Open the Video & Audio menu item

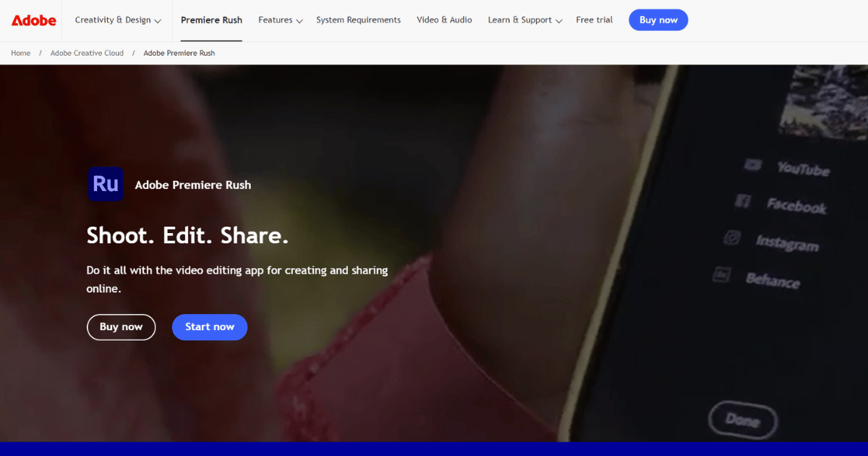click(444, 20)
